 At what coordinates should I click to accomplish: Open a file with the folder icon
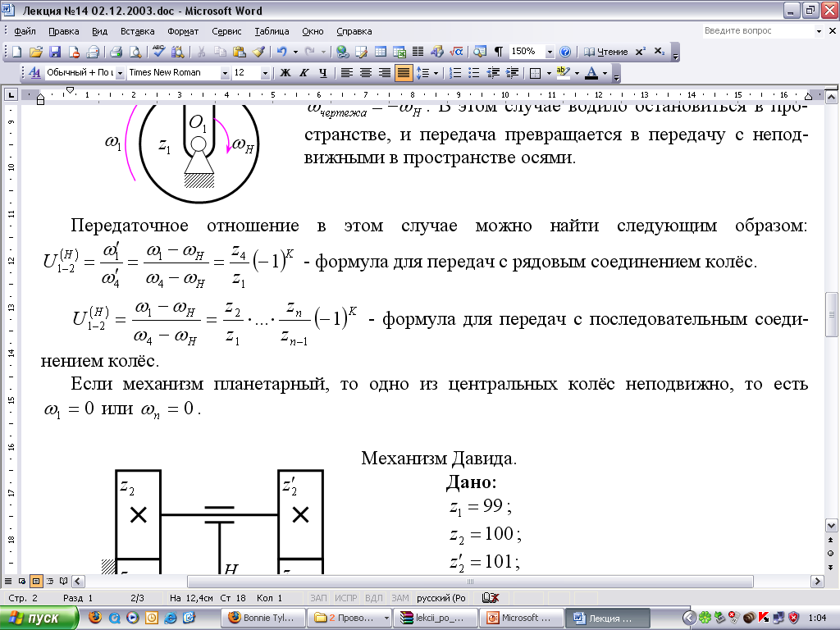click(35, 52)
